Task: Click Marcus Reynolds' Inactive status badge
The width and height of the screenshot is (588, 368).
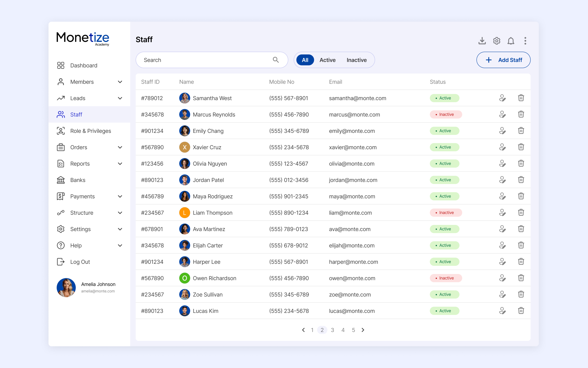Action: tap(446, 114)
